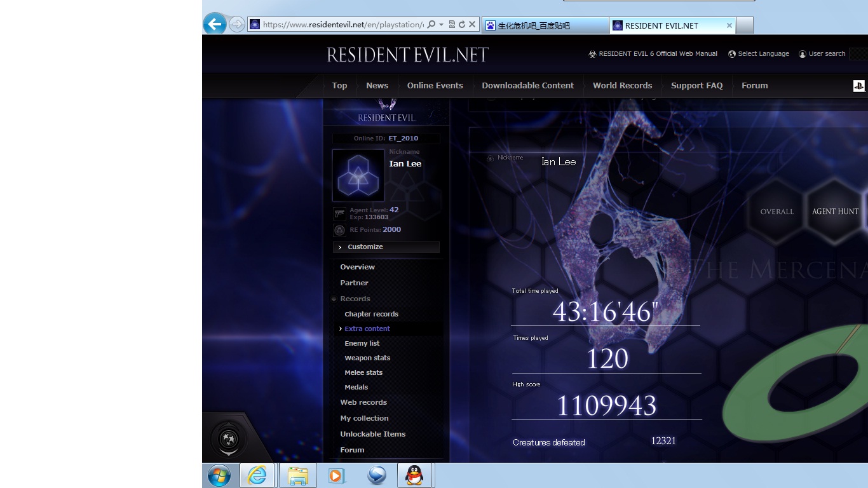This screenshot has width=868, height=488.
Task: Click the RE Points emblem icon
Action: click(339, 230)
